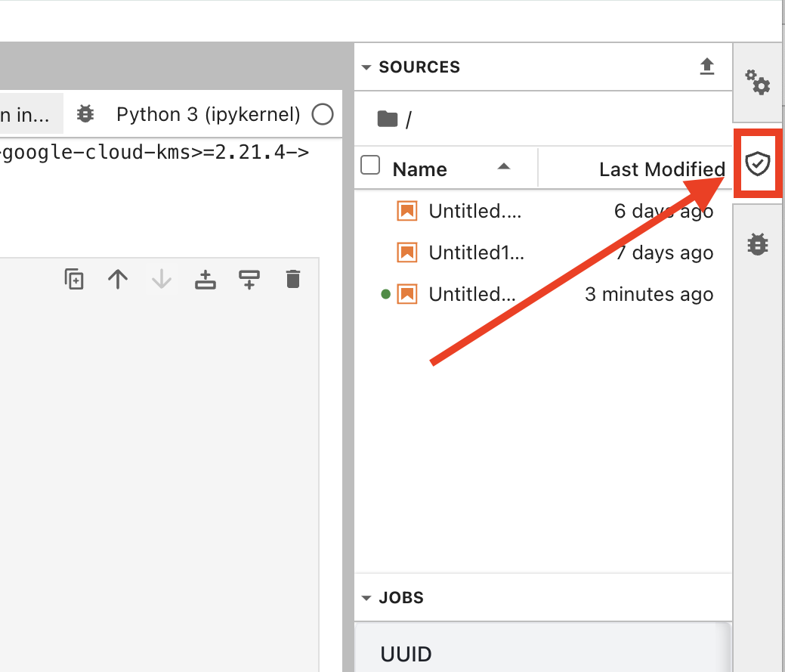The height and width of the screenshot is (672, 785).
Task: Collapse the JOBS section
Action: 366,598
